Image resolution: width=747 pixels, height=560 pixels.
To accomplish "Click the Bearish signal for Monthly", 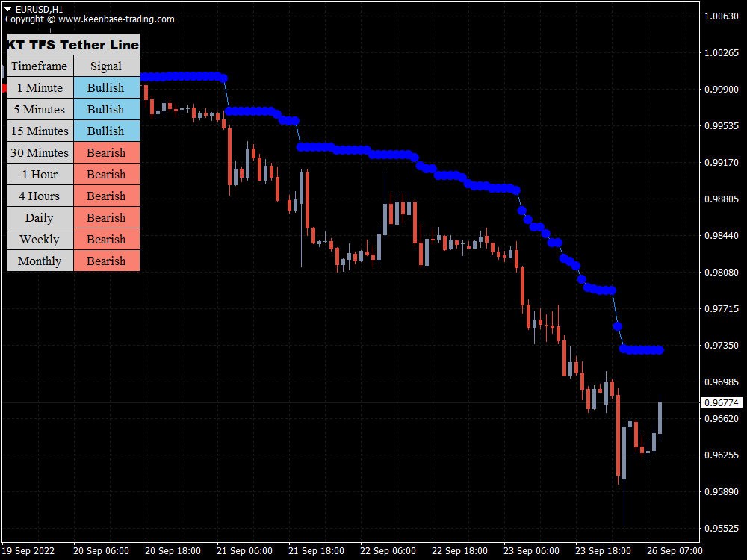I will pos(107,261).
